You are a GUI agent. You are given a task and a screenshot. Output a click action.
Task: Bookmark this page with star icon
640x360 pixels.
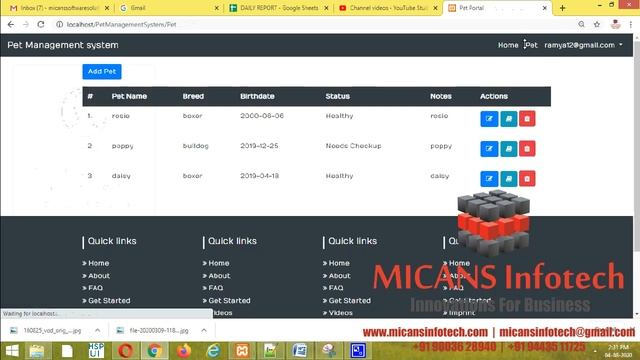[x=597, y=24]
